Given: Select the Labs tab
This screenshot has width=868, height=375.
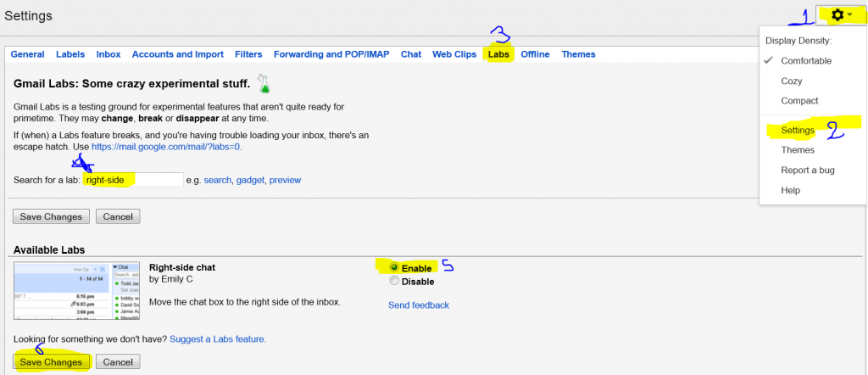Looking at the screenshot, I should pyautogui.click(x=498, y=54).
